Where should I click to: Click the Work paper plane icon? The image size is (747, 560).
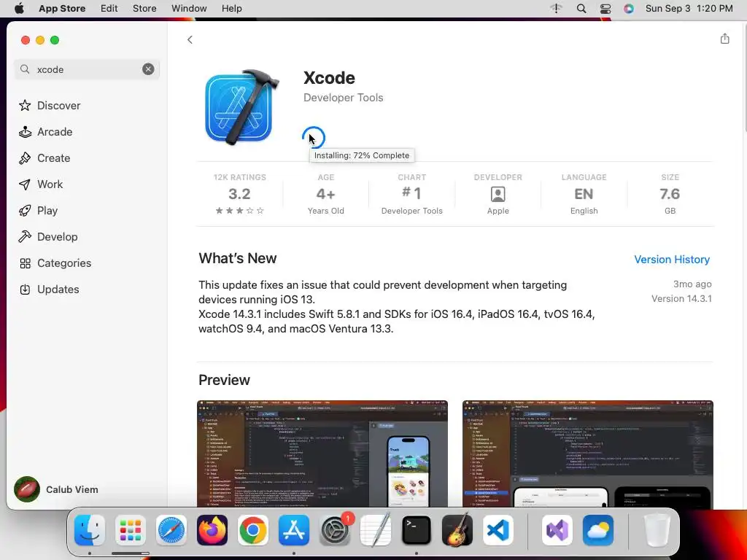(25, 184)
